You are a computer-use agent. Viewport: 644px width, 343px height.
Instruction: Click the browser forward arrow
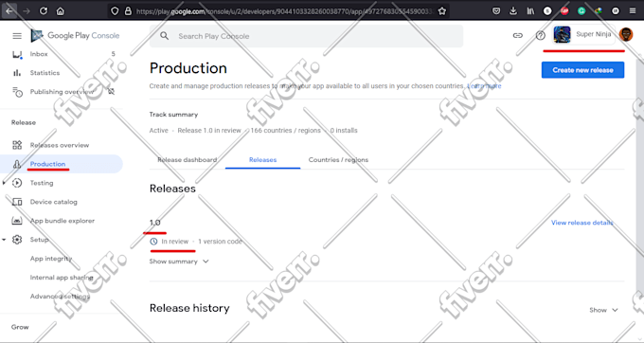pyautogui.click(x=27, y=11)
